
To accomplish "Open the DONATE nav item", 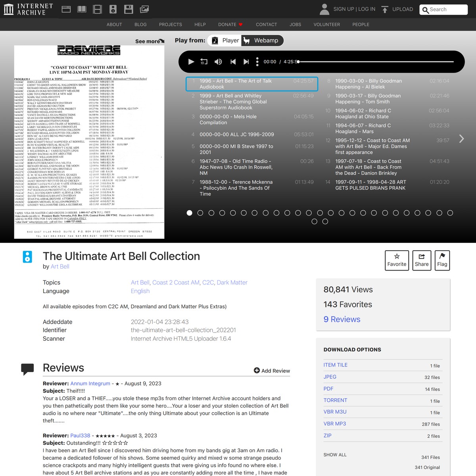I will 230,25.
